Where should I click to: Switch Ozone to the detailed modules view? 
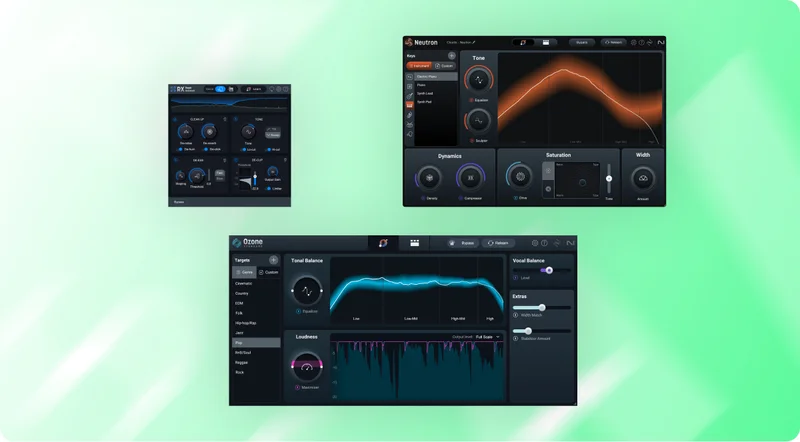point(414,243)
